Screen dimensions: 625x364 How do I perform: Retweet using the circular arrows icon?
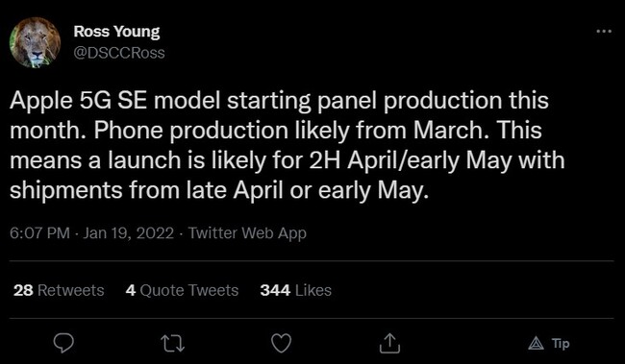[172, 343]
